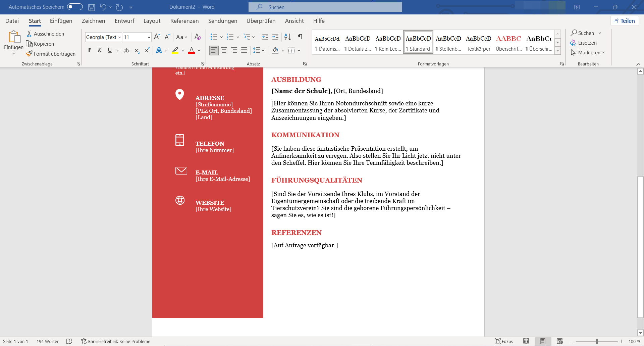Viewport: 644px width, 346px height.
Task: Apply the Kein Leerraum style
Action: coord(388,42)
